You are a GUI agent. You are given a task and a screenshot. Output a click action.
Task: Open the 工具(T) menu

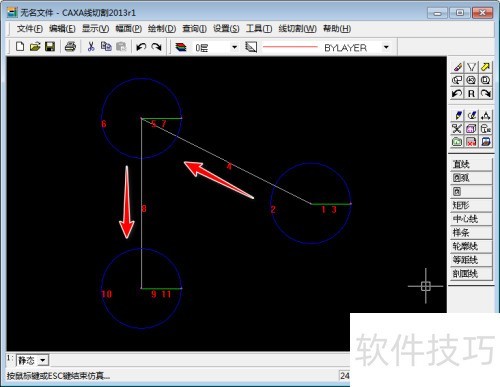[259, 29]
